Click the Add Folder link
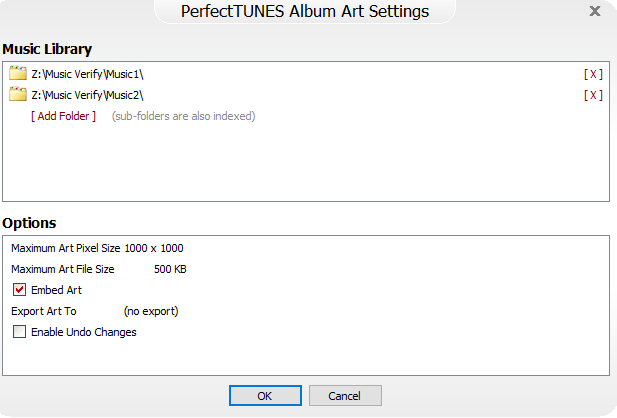 click(64, 116)
